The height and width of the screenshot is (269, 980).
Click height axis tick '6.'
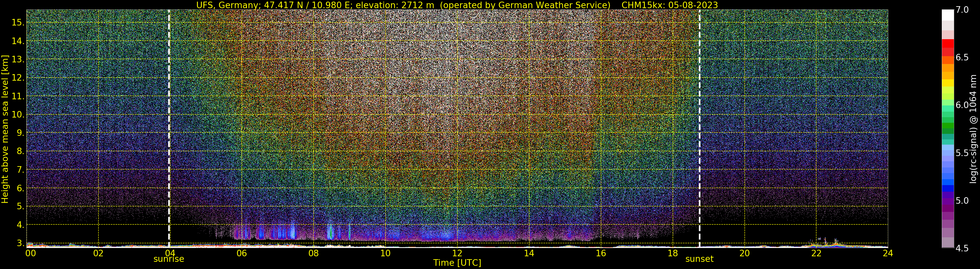20,188
